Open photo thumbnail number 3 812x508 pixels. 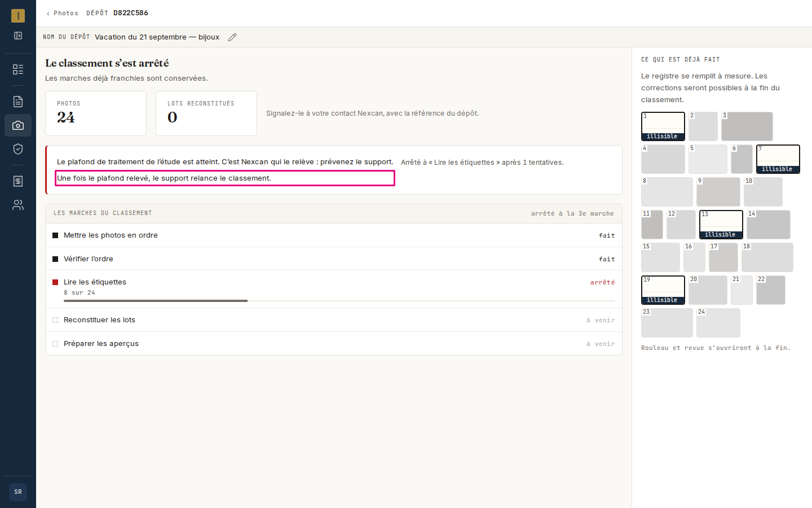(747, 126)
